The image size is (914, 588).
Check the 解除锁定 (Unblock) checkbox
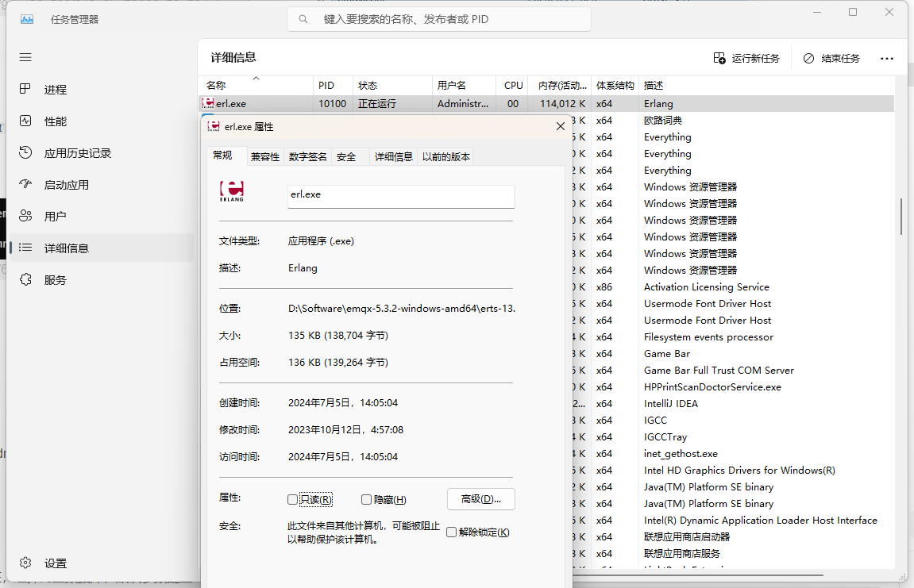click(x=451, y=532)
